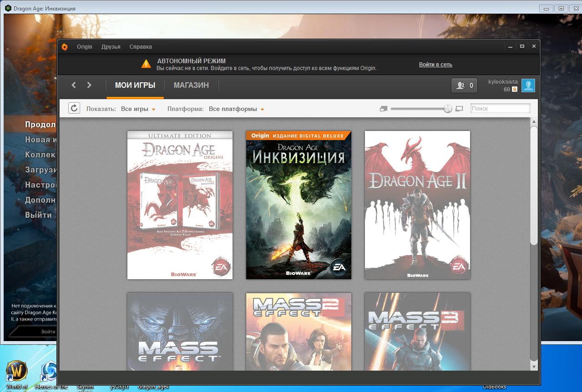Switch to the МОИ ИГРЫ tab
The width and height of the screenshot is (582, 392).
click(135, 85)
